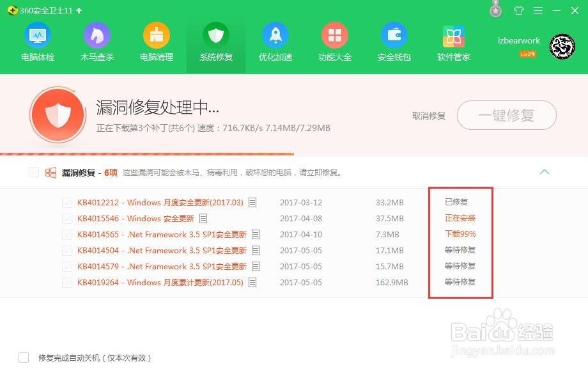Click the lzbearwork user avatar

coord(562,46)
